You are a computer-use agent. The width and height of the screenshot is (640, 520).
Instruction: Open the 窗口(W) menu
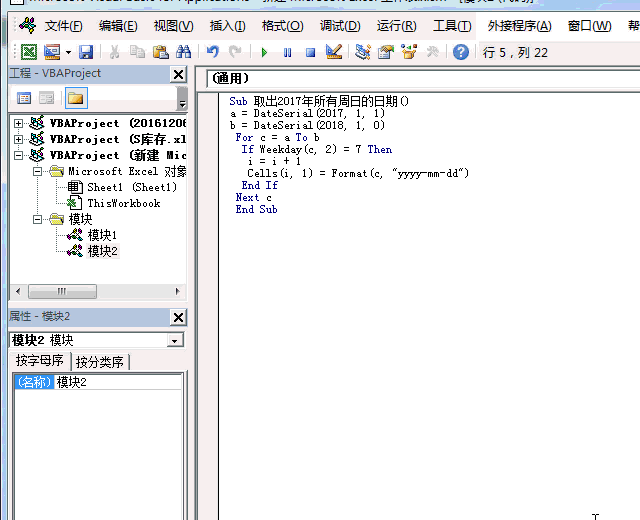[x=589, y=26]
